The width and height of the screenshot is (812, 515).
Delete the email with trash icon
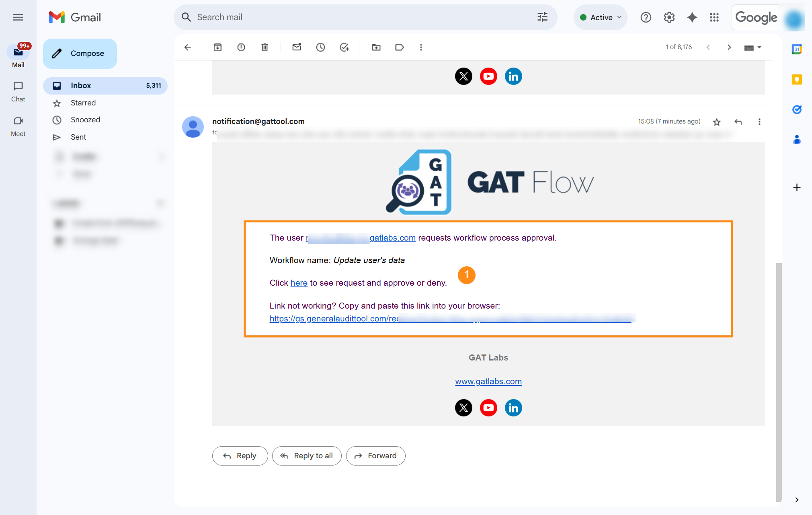click(265, 47)
